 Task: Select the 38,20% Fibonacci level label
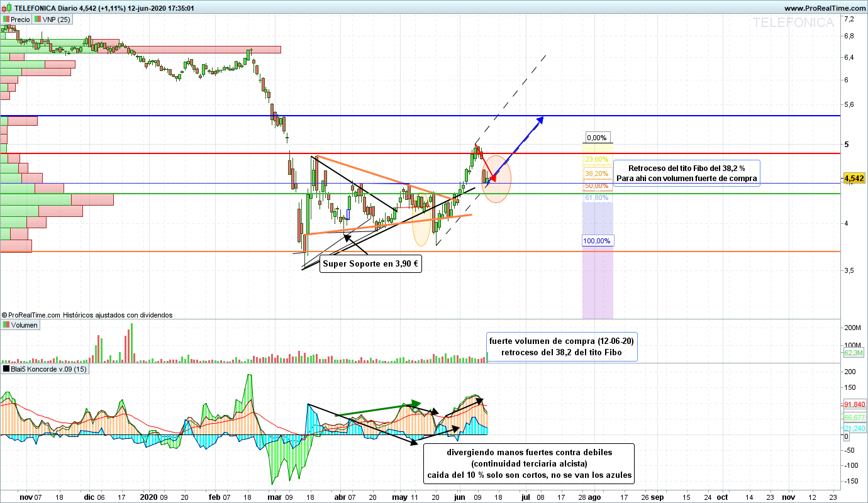[596, 173]
